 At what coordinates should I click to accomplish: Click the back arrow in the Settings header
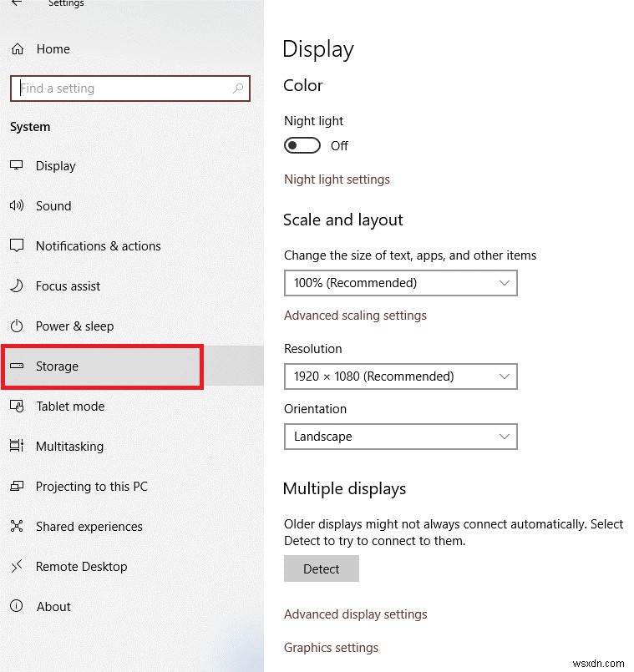tap(17, 3)
